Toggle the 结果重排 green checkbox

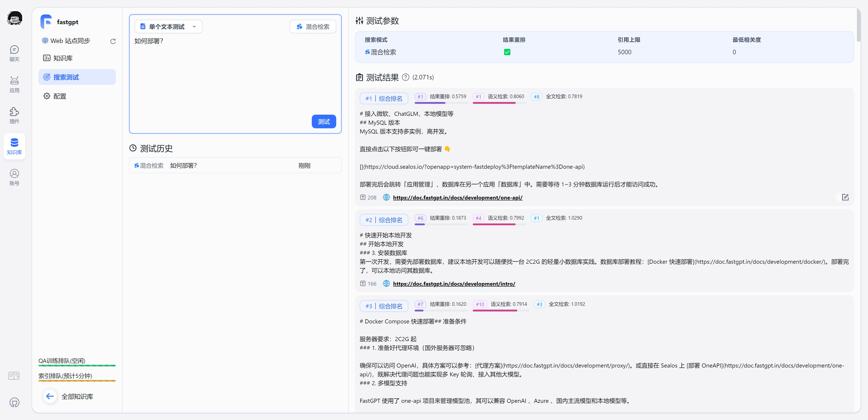point(507,52)
